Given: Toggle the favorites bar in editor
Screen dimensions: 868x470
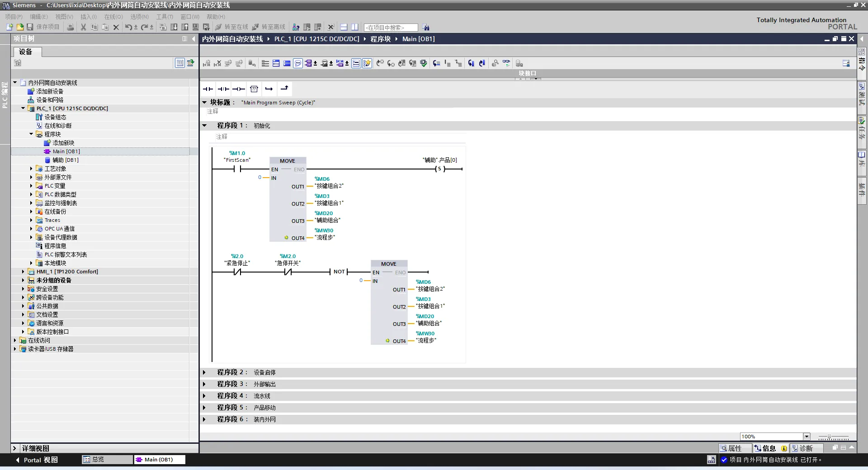Looking at the screenshot, I should [x=367, y=63].
